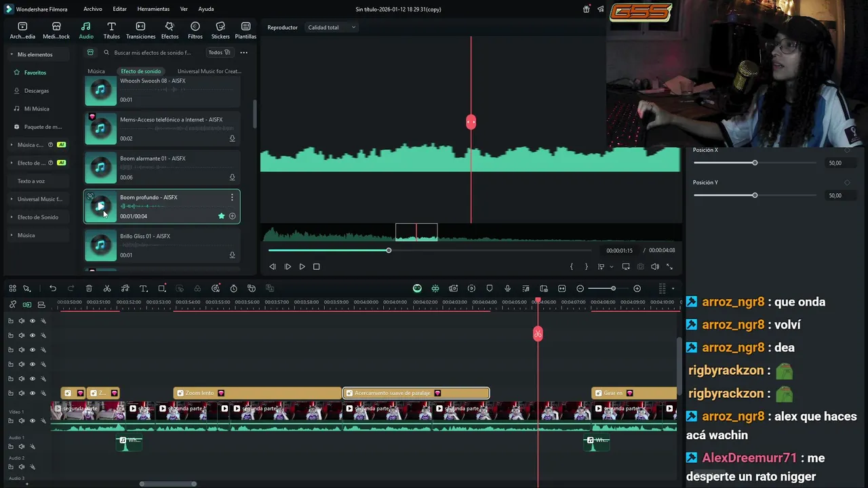Zoom out timeline with minus icon
Screen dimensions: 868x488
(580, 289)
